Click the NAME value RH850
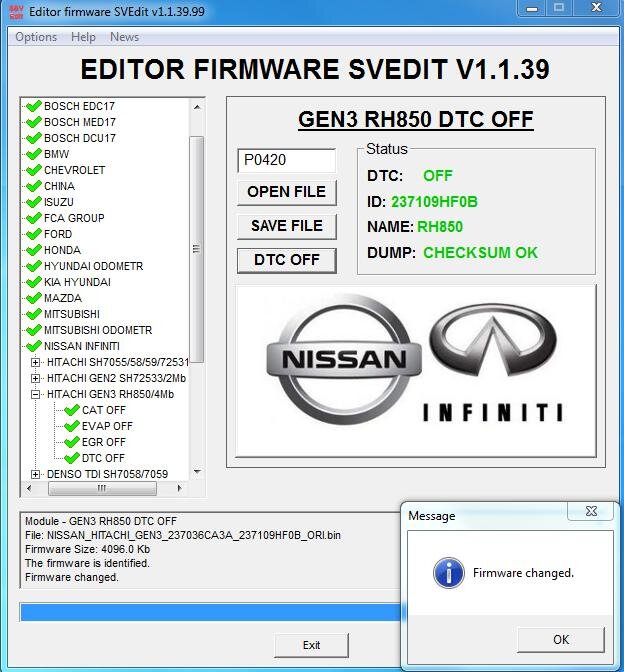624x672 pixels. 440,227
